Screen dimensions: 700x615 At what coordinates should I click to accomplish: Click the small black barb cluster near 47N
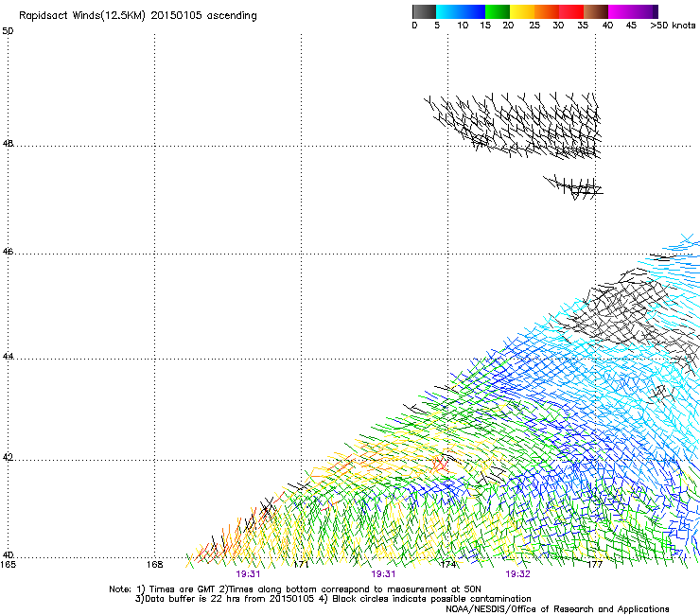[x=573, y=186]
